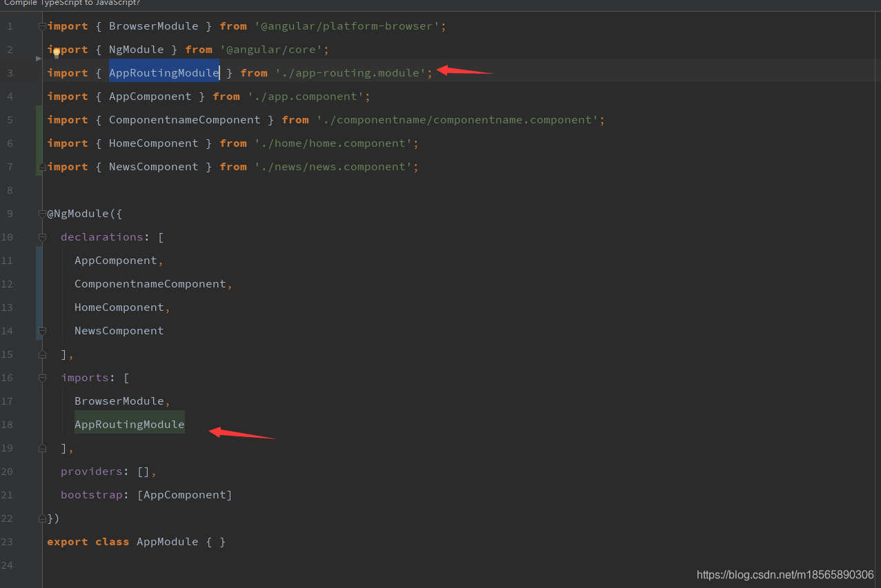The width and height of the screenshot is (881, 588).
Task: Click BrowserModule in the line 1 import
Action: (x=154, y=26)
